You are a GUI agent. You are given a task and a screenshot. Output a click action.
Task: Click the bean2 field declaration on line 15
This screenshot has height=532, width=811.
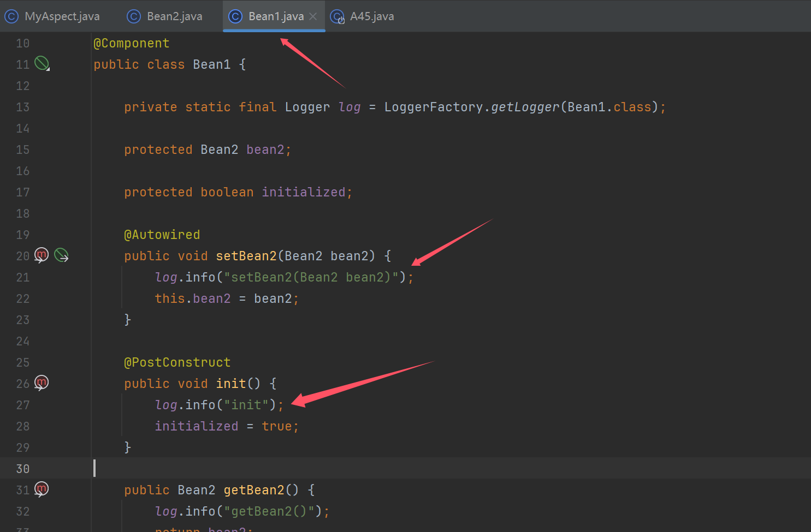pos(265,150)
